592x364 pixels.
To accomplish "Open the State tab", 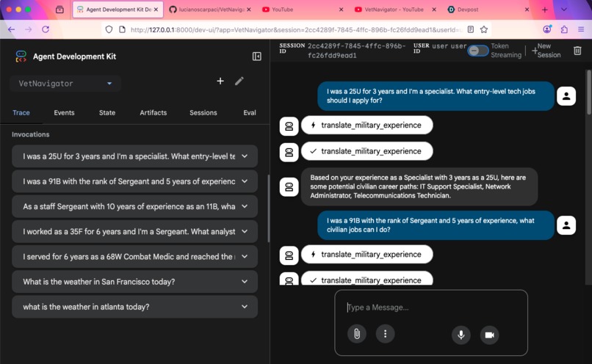I will point(107,113).
